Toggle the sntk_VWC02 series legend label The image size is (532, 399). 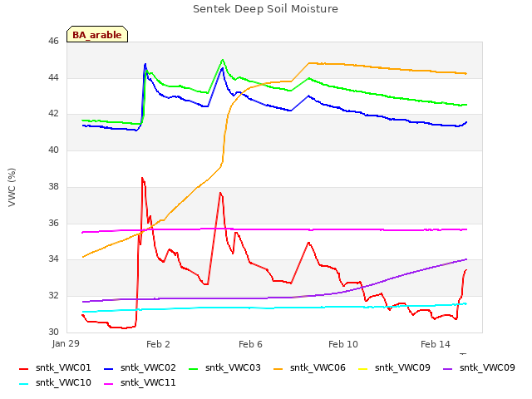148,367
